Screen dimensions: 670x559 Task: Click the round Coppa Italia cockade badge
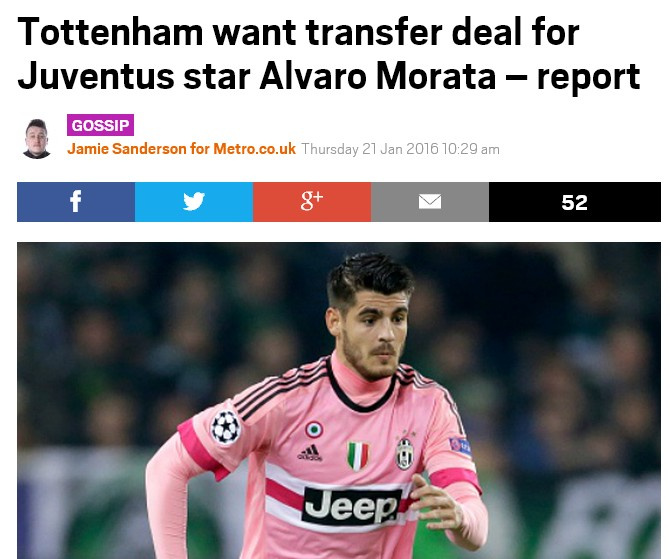pos(314,430)
